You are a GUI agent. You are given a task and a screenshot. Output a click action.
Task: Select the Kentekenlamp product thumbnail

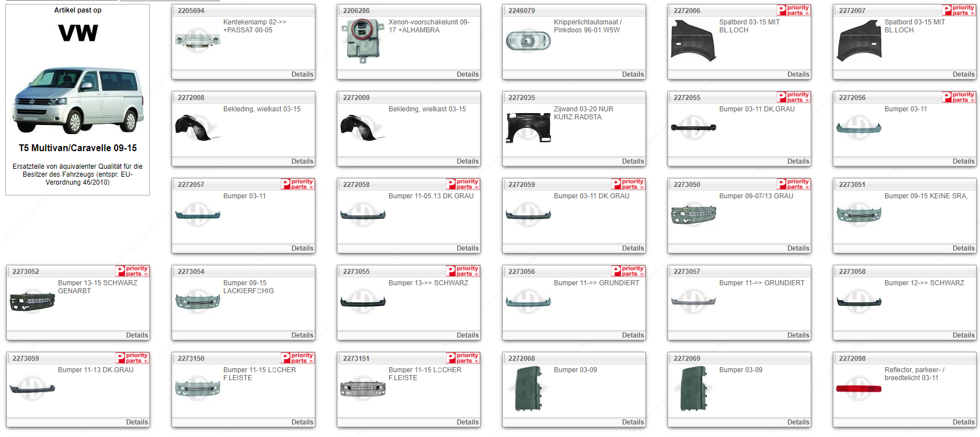(x=198, y=40)
